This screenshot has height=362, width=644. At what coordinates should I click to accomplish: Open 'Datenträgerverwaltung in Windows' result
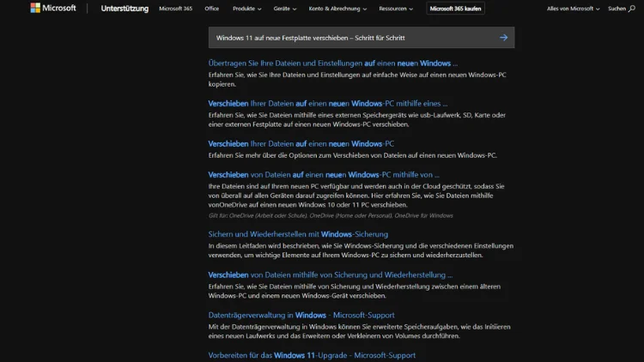tap(301, 315)
